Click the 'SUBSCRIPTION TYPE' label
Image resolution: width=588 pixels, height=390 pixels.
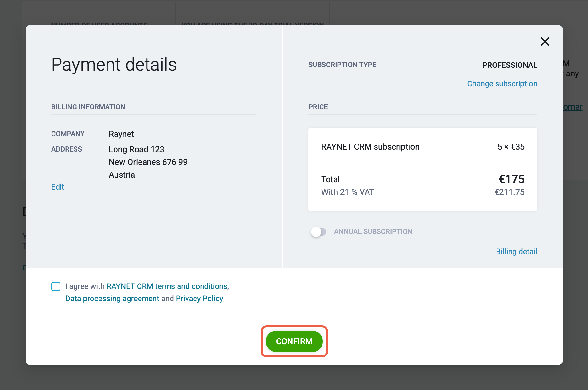342,65
